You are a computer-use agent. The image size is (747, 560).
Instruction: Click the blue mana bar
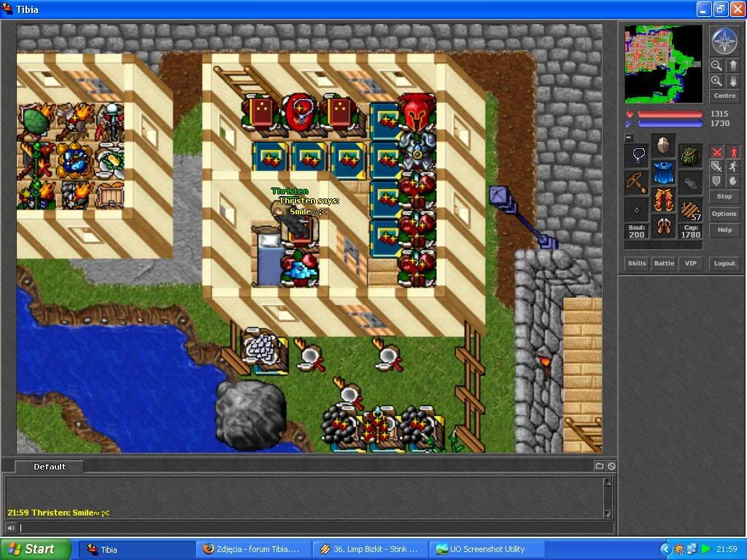pyautogui.click(x=670, y=124)
